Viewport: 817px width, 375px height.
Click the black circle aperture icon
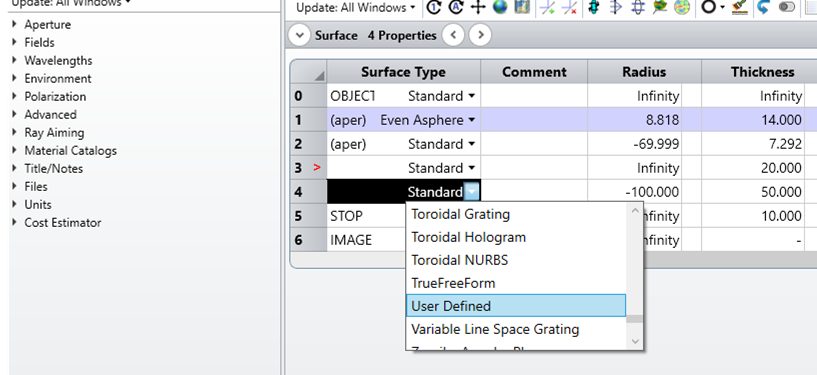click(x=709, y=7)
